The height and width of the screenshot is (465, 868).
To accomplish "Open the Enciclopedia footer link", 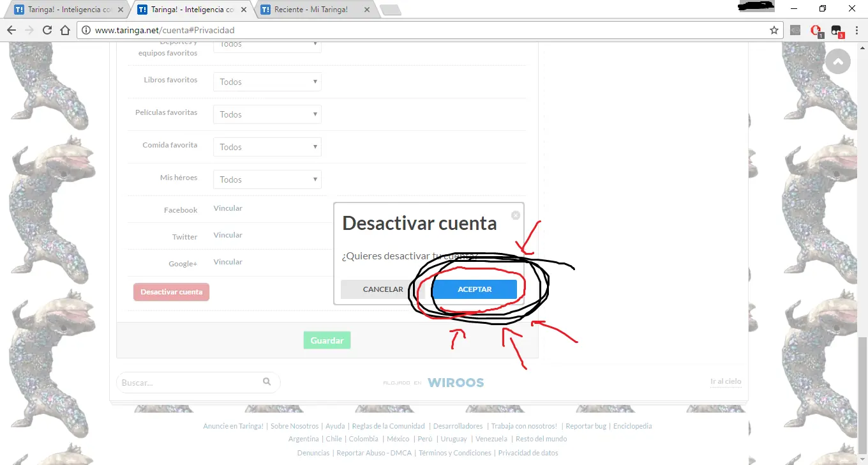I will pos(632,426).
